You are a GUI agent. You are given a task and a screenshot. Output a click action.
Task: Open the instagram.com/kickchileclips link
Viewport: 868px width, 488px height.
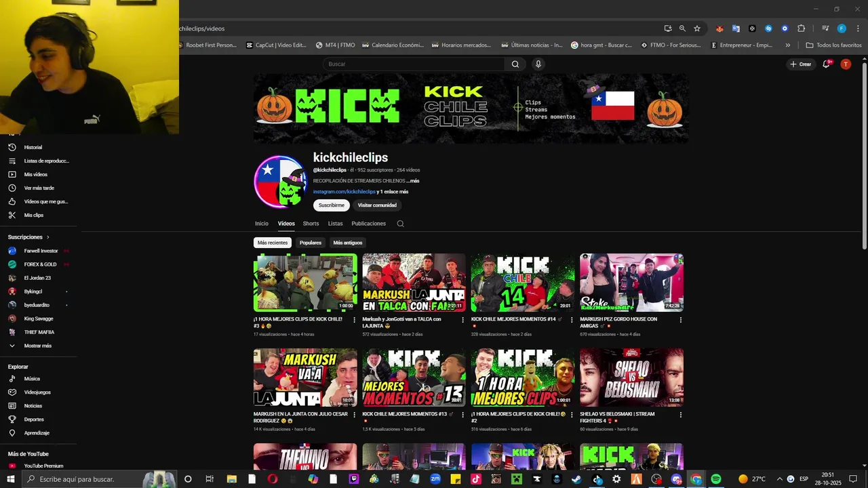click(x=344, y=192)
